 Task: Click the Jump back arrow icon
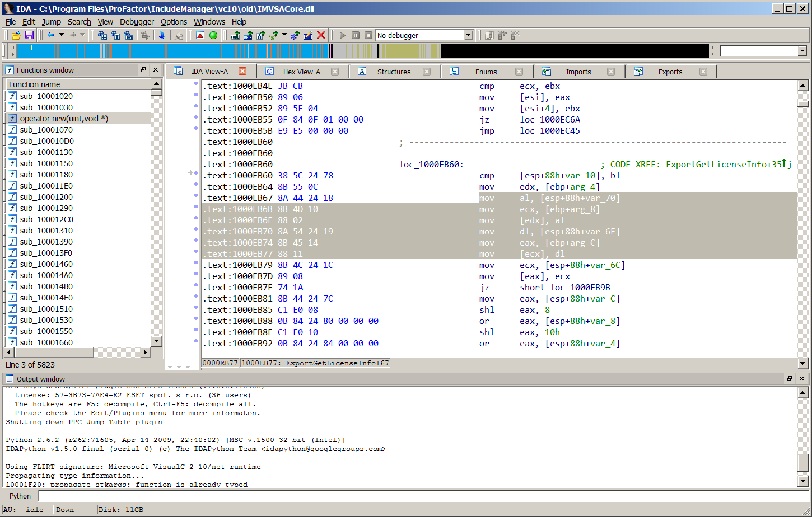[51, 35]
